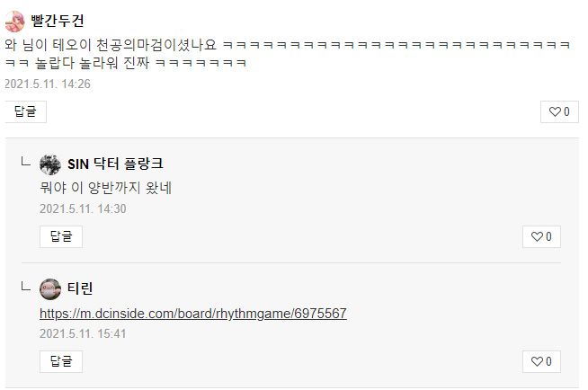Click reply-indent arrow beside 티린
588x390 pixels.
(25, 287)
